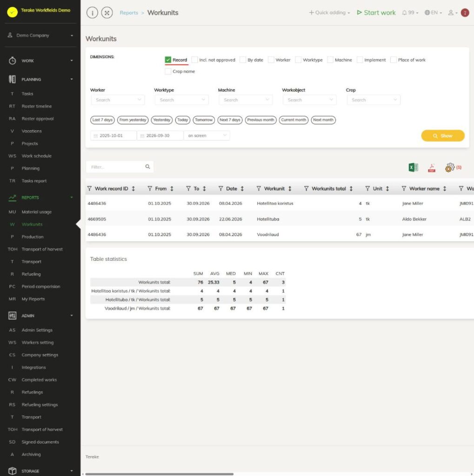Go to Reports breadcrumb link
Image resolution: width=474 pixels, height=476 pixels.
(x=129, y=13)
